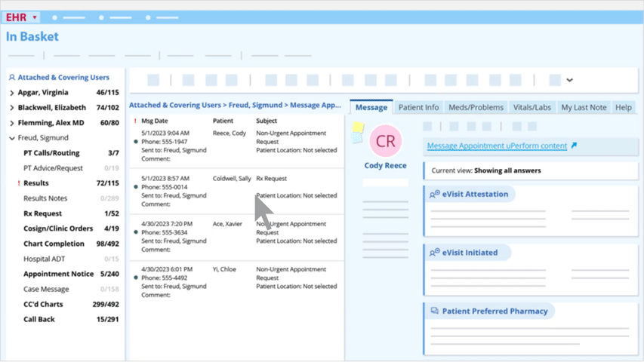Click Attached & Covering Users person icon

[x=12, y=77]
